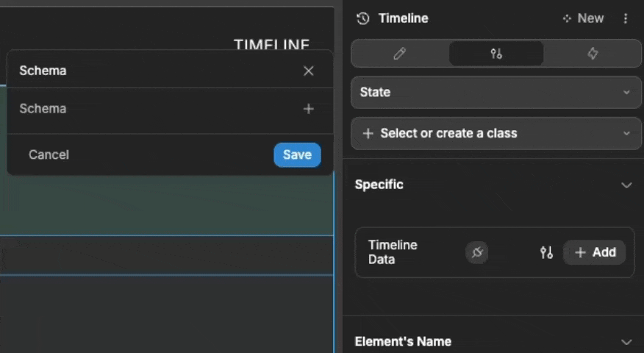Open the three-dot more options menu
Viewport: 644px width, 353px height.
click(626, 18)
